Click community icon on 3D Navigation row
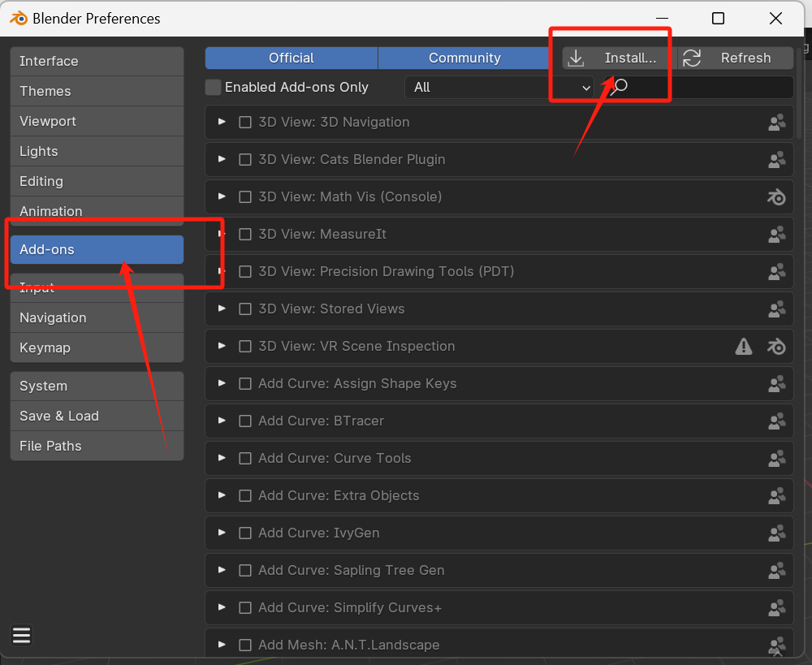 [x=776, y=123]
